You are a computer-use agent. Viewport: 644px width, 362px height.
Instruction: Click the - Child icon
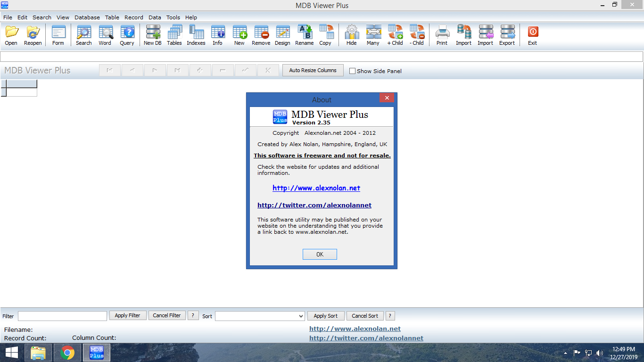click(417, 32)
